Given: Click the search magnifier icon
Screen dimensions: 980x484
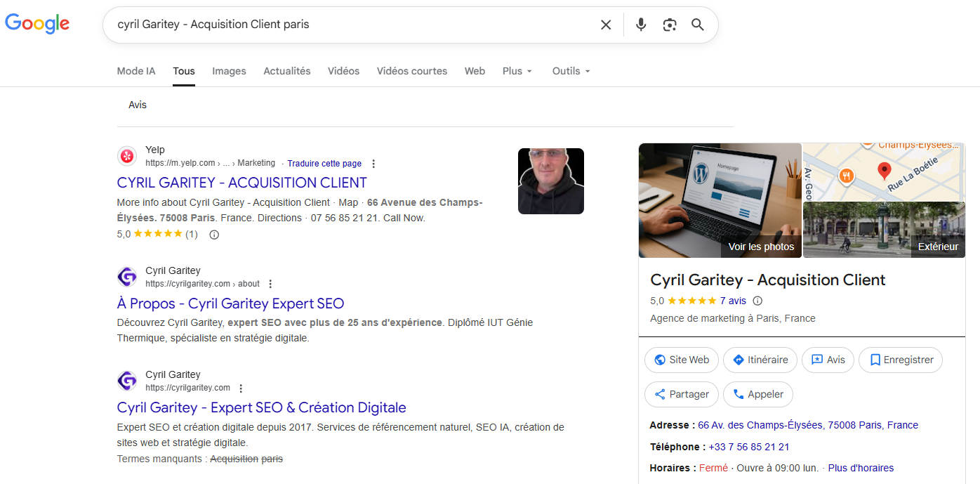Looking at the screenshot, I should (x=697, y=24).
